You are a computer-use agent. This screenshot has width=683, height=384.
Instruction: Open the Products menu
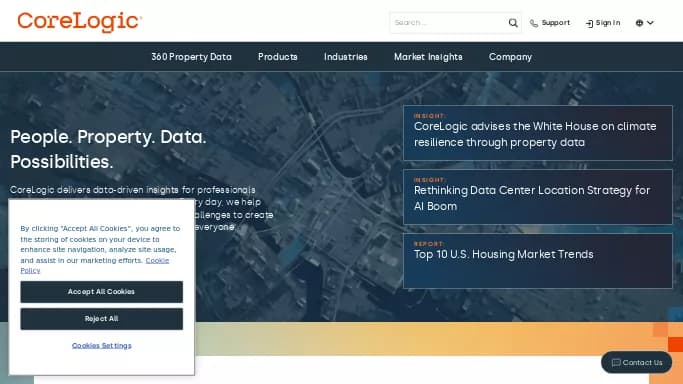[277, 57]
